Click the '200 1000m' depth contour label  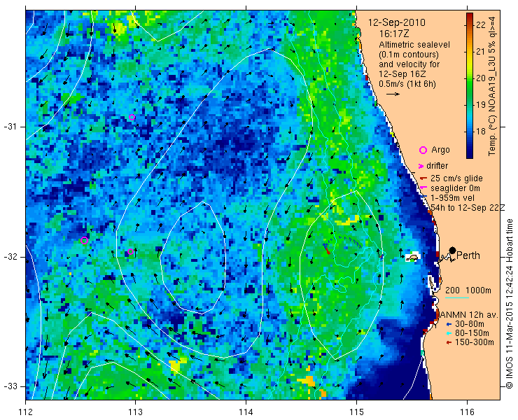pos(468,290)
